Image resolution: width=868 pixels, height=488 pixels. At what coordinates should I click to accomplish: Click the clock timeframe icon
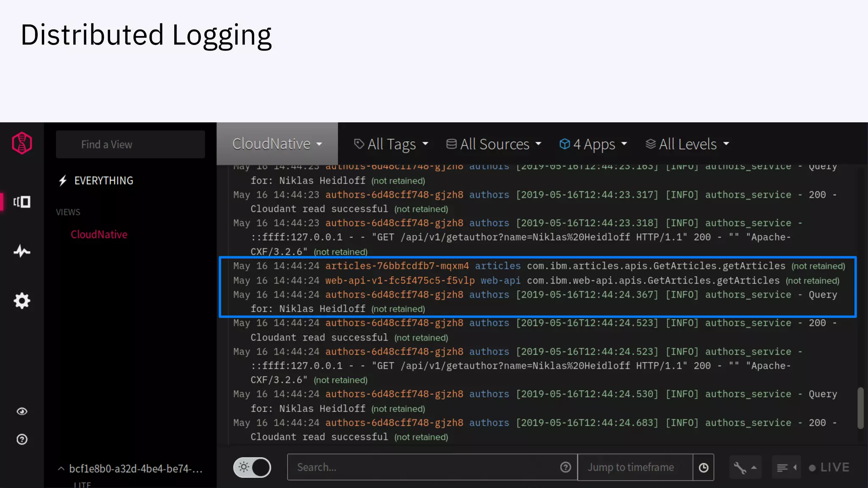tap(703, 467)
